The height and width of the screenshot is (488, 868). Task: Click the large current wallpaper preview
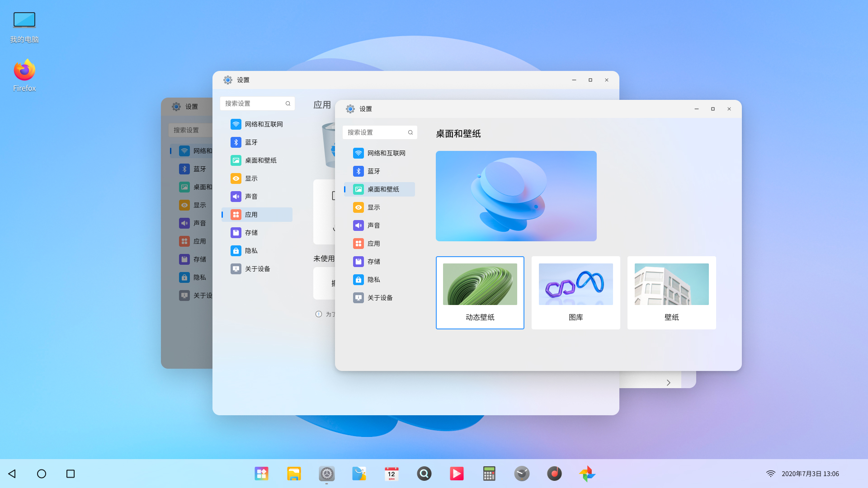(x=516, y=196)
